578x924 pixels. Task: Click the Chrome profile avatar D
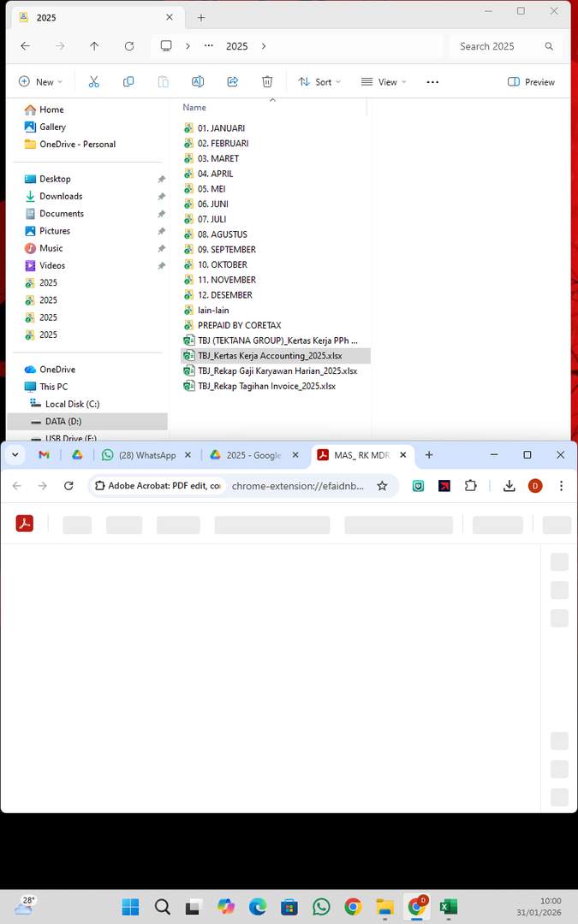tap(535, 486)
